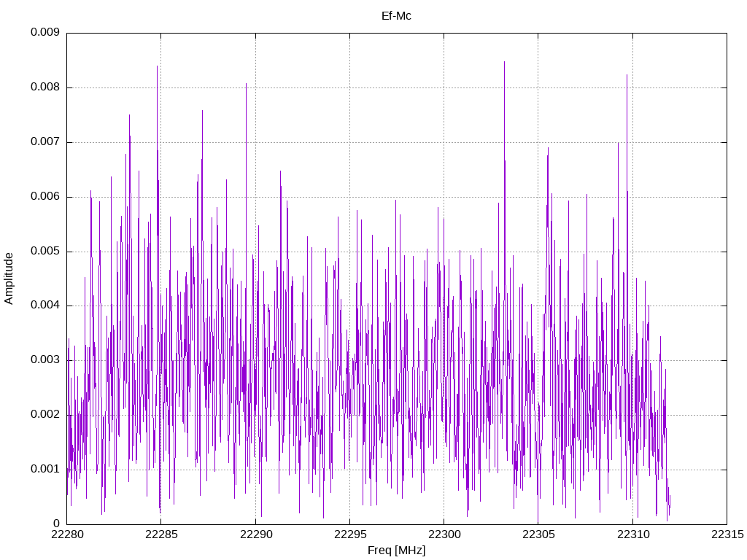Click the spectrum peak just below 22285 MHz
The width and height of the screenshot is (747, 560).
[158, 66]
